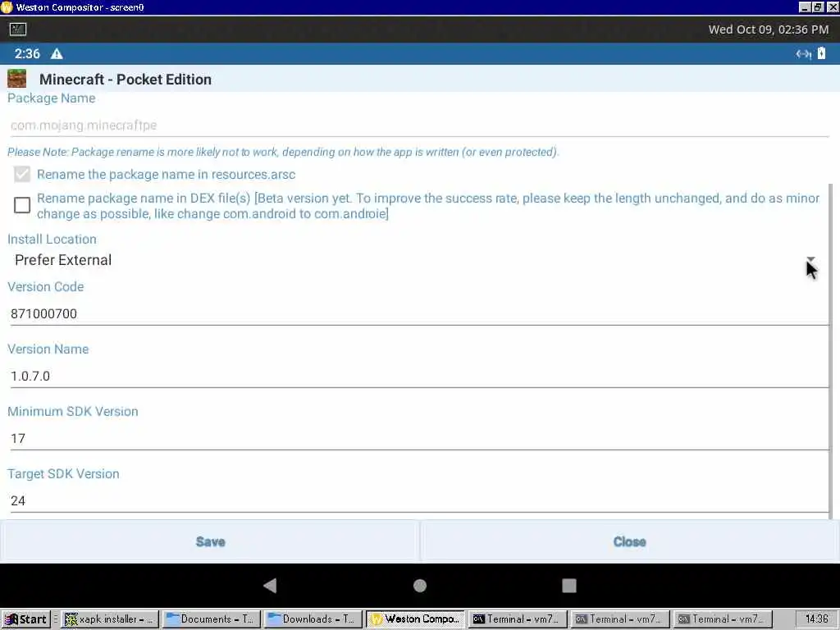
Task: Tap the Android Recents square button
Action: 569,586
